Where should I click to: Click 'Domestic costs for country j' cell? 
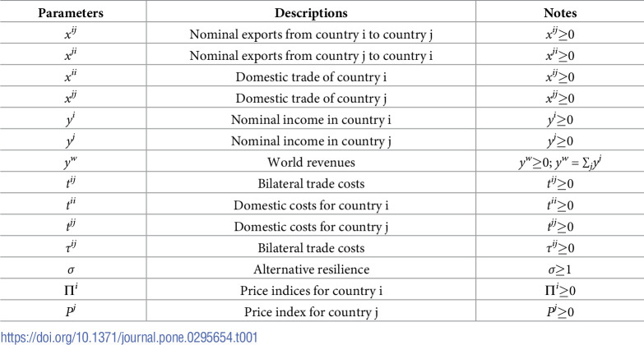(x=311, y=227)
